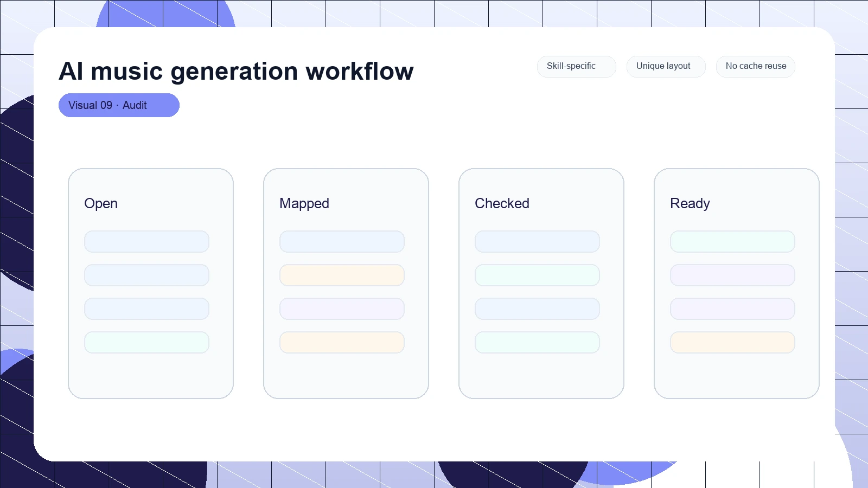The image size is (868, 488).
Task: Select the Visual 09 · Audit badge
Action: point(119,105)
